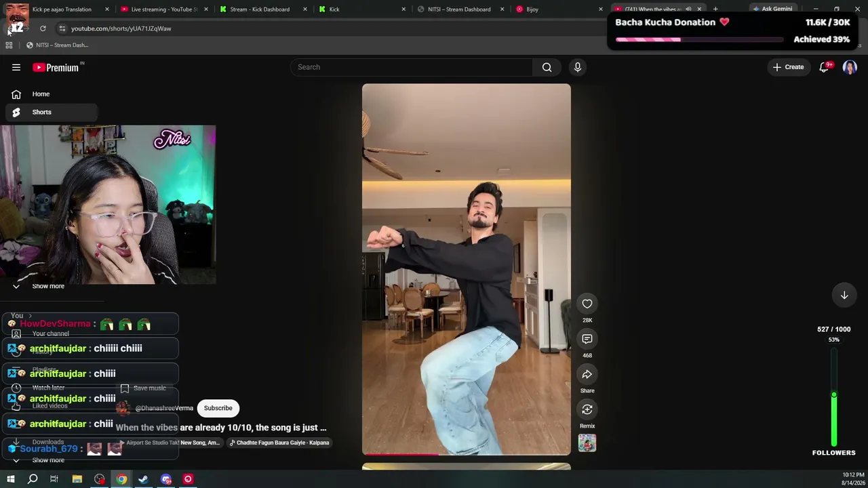Close the Kick pe aajao Translation tab
Image resolution: width=868 pixels, height=488 pixels.
coord(107,9)
